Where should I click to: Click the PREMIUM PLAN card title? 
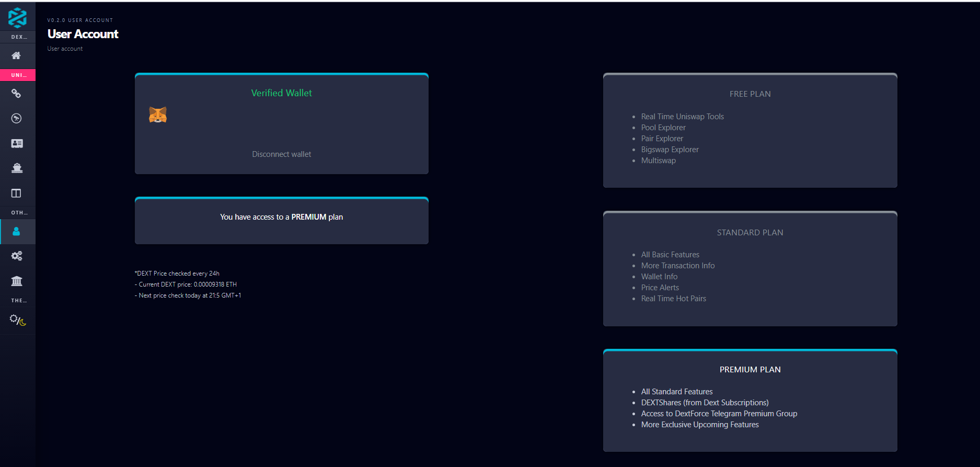click(750, 370)
